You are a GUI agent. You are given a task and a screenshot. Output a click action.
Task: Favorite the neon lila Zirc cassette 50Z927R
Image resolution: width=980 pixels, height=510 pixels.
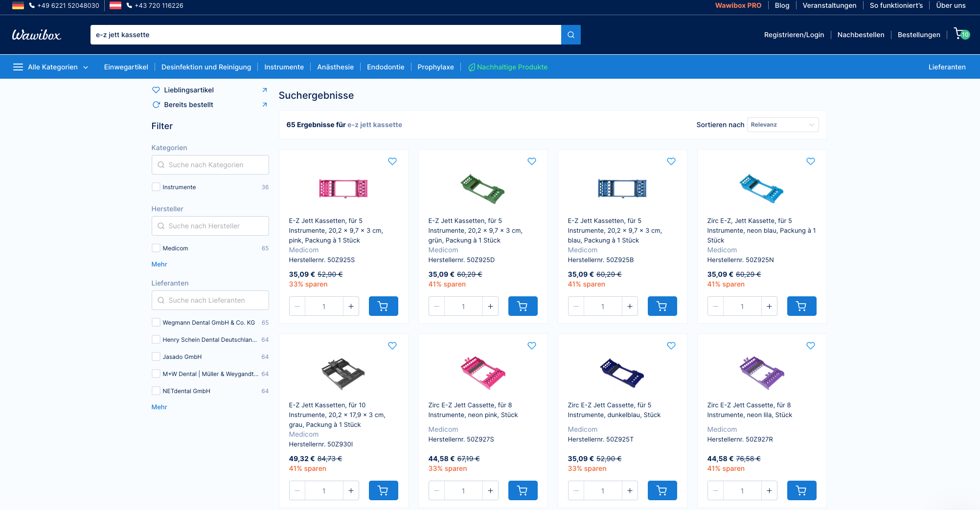click(x=811, y=346)
